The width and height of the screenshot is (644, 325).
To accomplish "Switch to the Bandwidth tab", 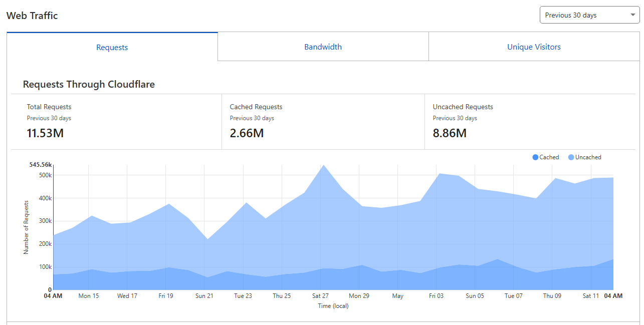I will coord(323,47).
